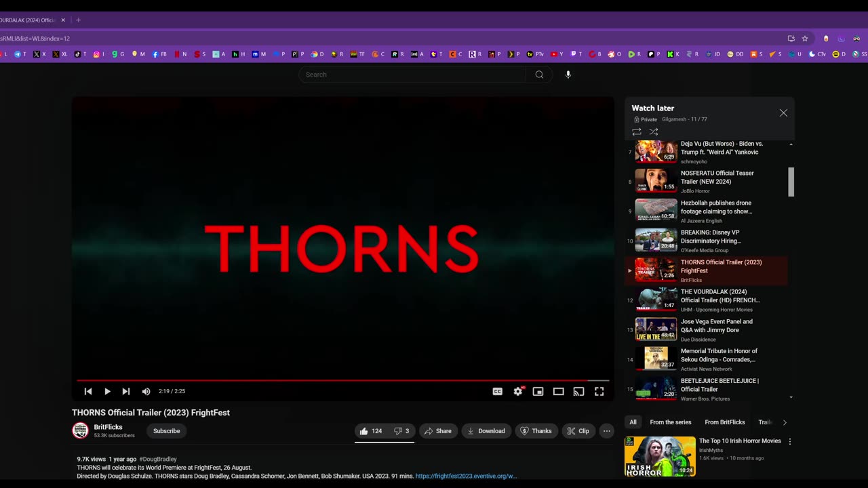
Task: Open the frightfest2023.eventive.org link
Action: point(466,476)
